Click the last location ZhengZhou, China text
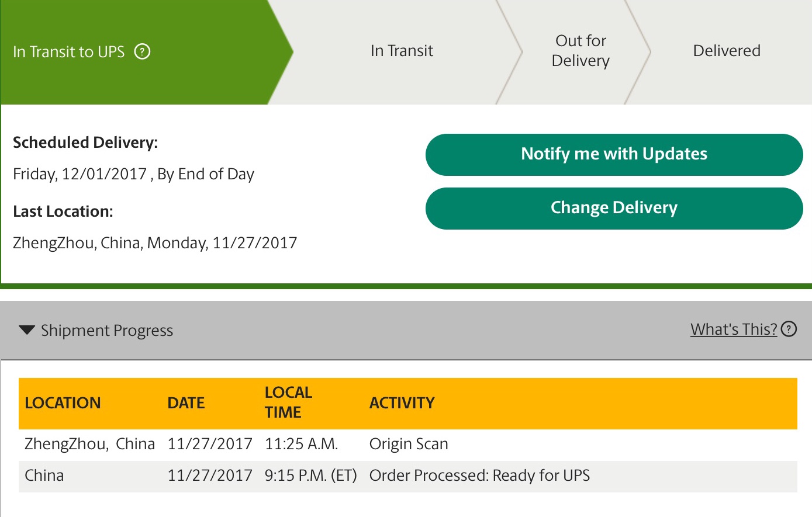Viewport: 812px width, 517px height. click(78, 243)
